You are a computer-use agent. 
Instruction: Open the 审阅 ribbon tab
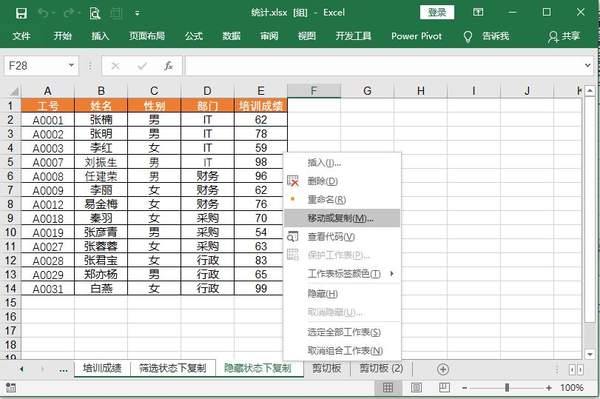click(x=269, y=36)
